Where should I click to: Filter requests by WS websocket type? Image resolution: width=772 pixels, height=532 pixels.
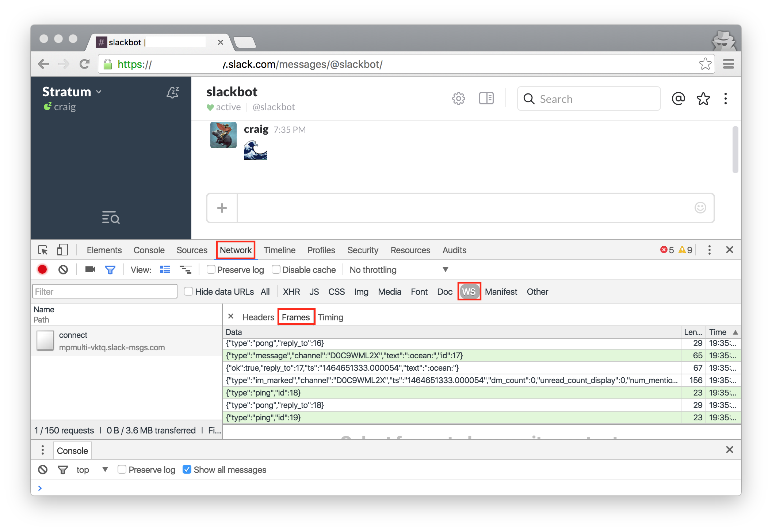[469, 292]
